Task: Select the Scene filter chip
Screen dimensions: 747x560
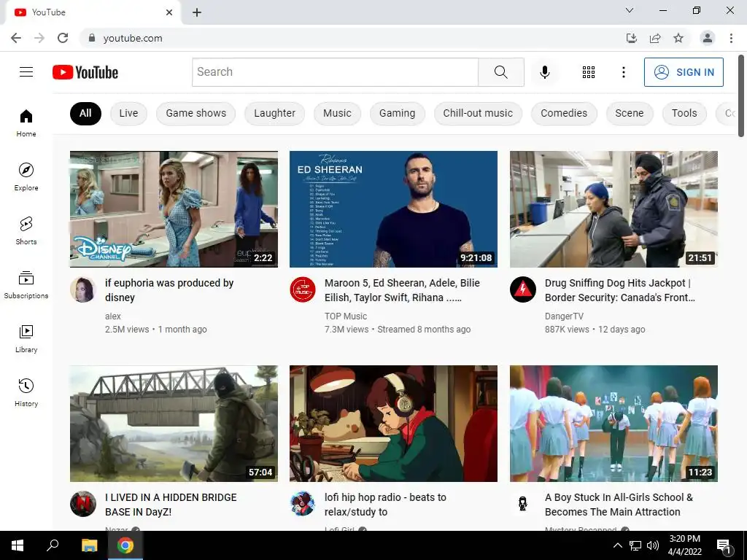Action: coord(630,113)
